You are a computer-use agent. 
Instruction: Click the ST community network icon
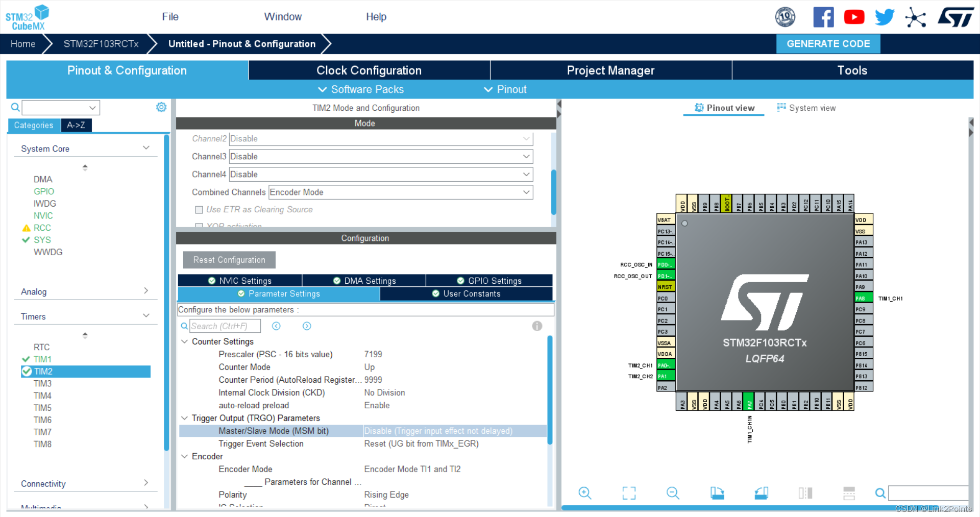(x=916, y=17)
